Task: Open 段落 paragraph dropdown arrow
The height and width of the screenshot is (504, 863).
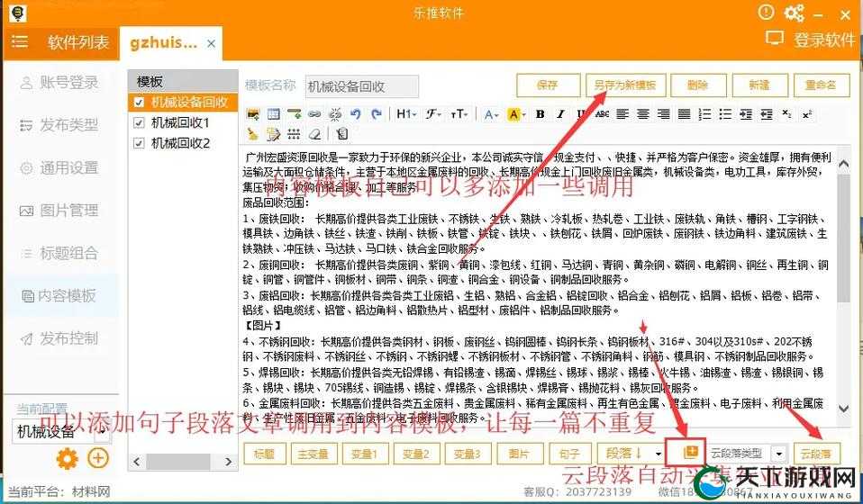Action: (x=659, y=454)
